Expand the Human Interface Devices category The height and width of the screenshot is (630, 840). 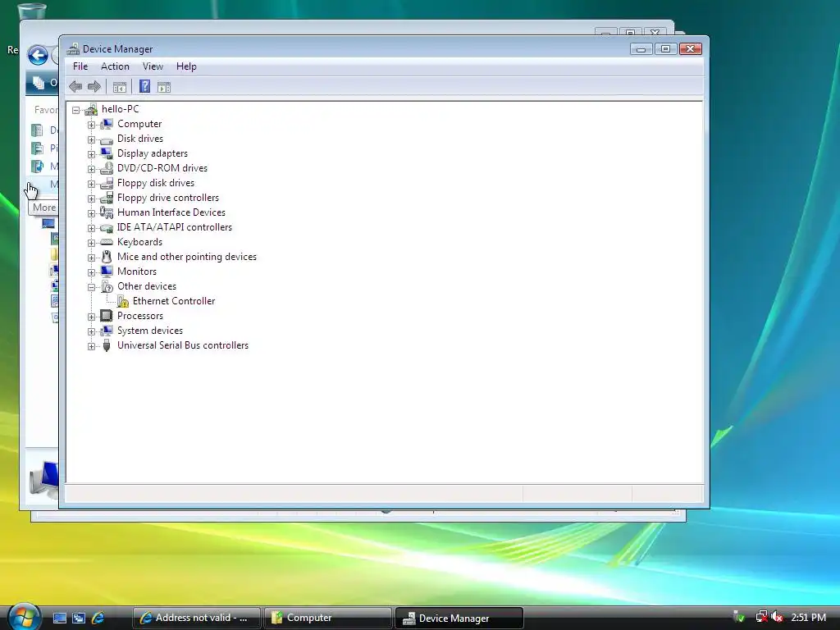click(x=92, y=213)
